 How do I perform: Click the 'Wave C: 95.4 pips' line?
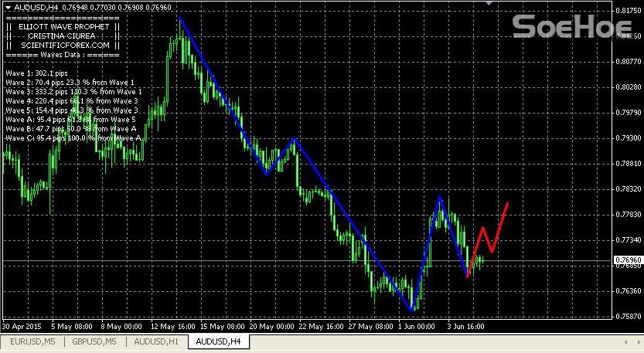[x=73, y=138]
